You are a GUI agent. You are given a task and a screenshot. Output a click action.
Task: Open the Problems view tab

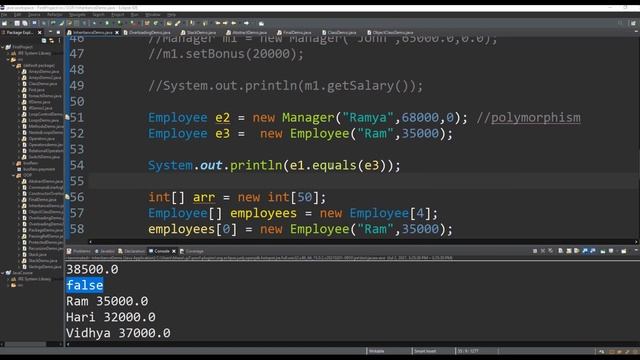pos(79,251)
